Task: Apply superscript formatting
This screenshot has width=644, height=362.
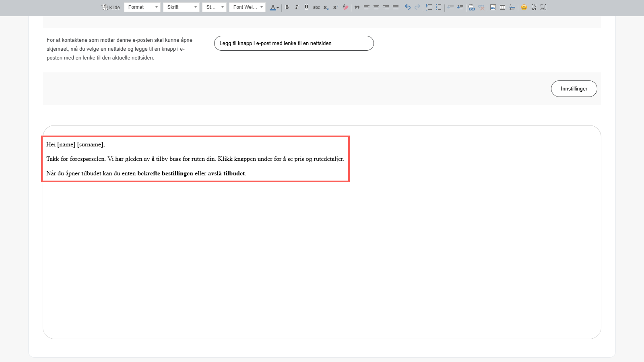Action: point(336,7)
